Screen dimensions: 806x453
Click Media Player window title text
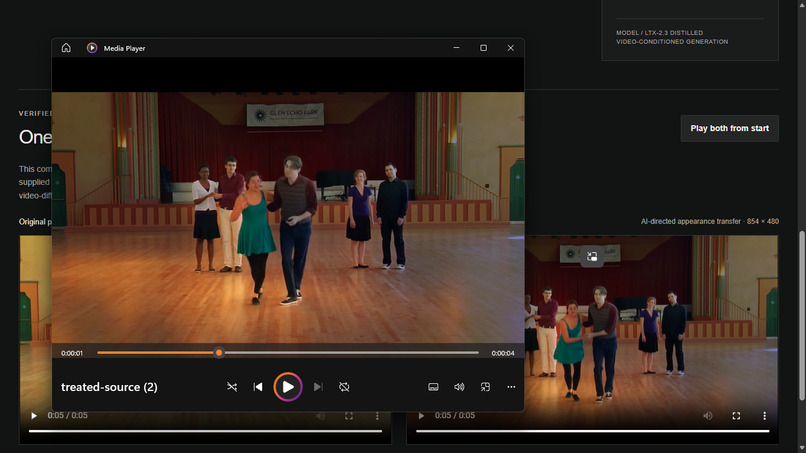(124, 48)
